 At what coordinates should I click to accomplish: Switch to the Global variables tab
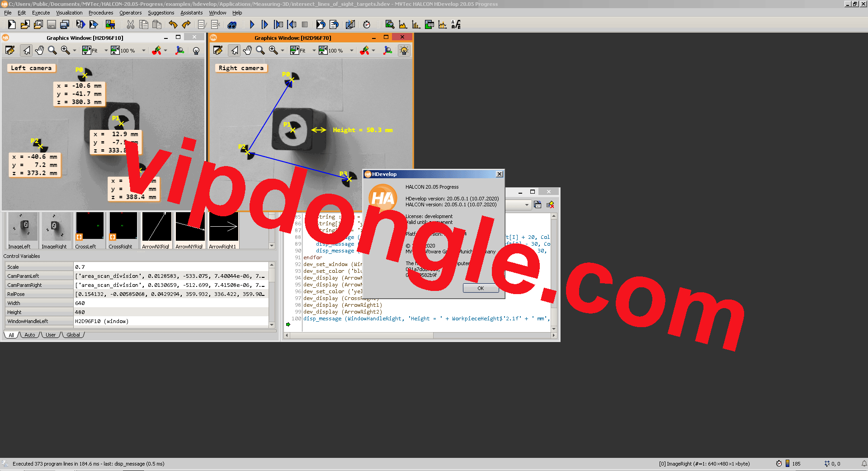pos(73,335)
